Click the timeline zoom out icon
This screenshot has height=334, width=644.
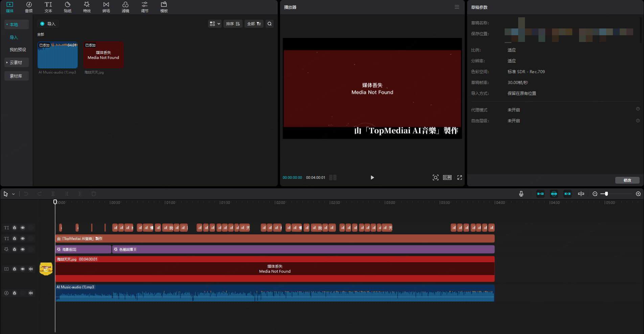(x=595, y=194)
